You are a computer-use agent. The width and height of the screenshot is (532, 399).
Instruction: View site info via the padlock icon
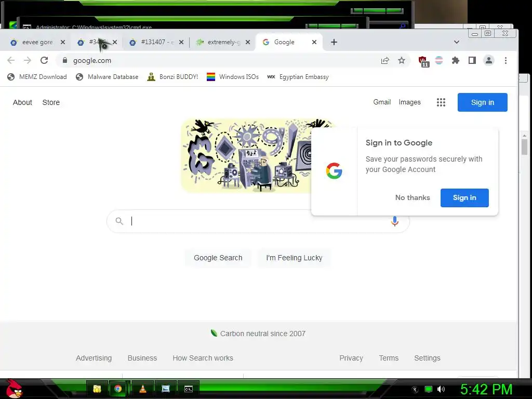tap(65, 60)
